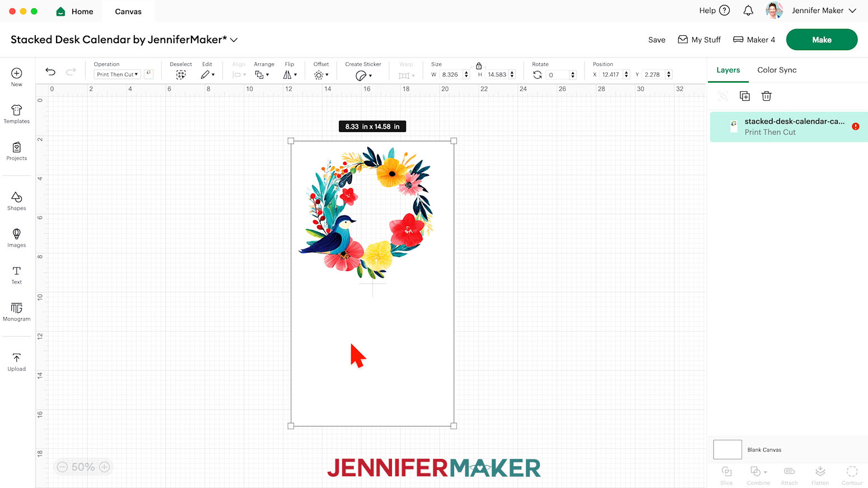This screenshot has width=868, height=488.
Task: Redo the last action
Action: [71, 72]
